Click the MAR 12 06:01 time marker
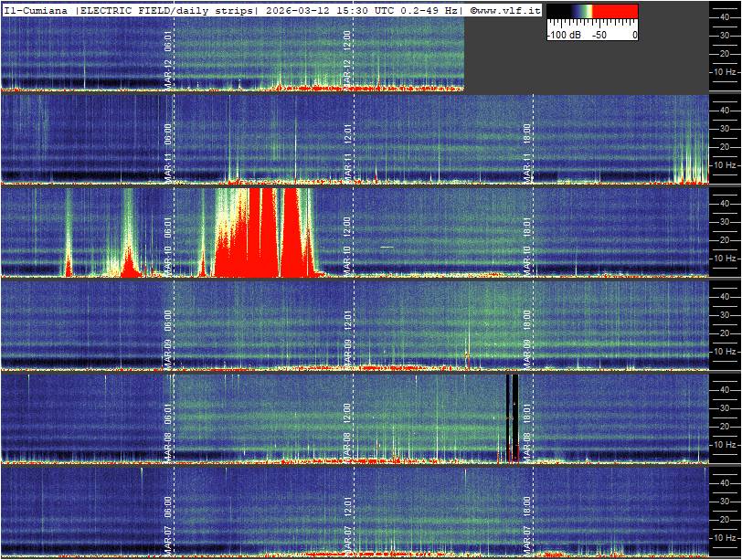This screenshot has height=560, width=742. pyautogui.click(x=168, y=57)
